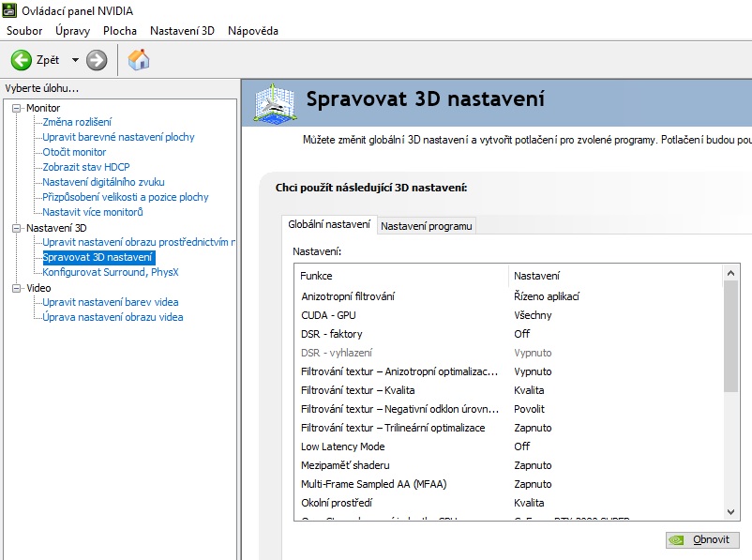Open Změna rozlišení link

[x=77, y=122]
